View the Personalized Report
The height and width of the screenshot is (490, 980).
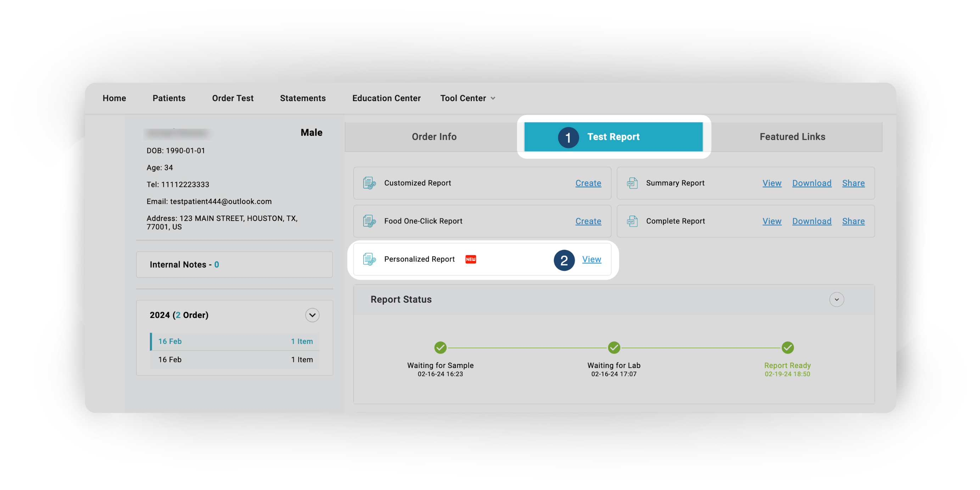click(592, 259)
